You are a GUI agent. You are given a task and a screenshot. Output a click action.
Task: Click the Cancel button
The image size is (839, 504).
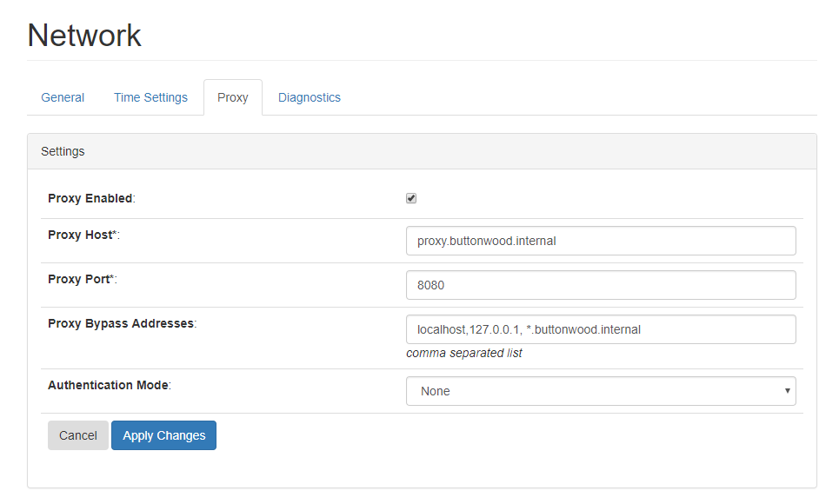pyautogui.click(x=78, y=435)
